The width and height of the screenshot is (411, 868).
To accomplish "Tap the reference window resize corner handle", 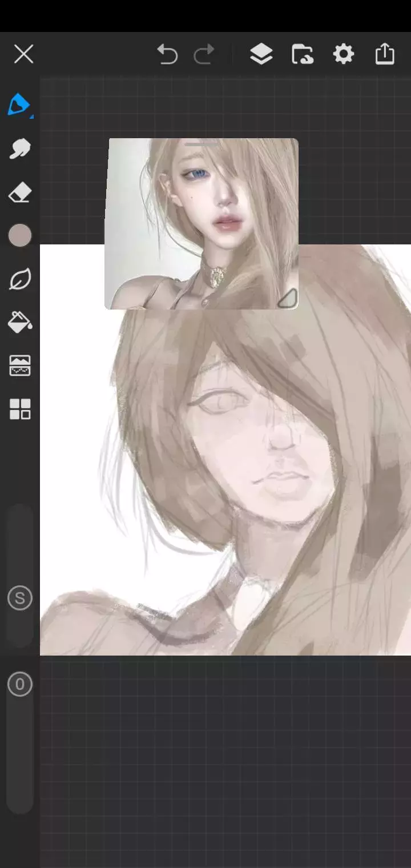I will [x=287, y=299].
